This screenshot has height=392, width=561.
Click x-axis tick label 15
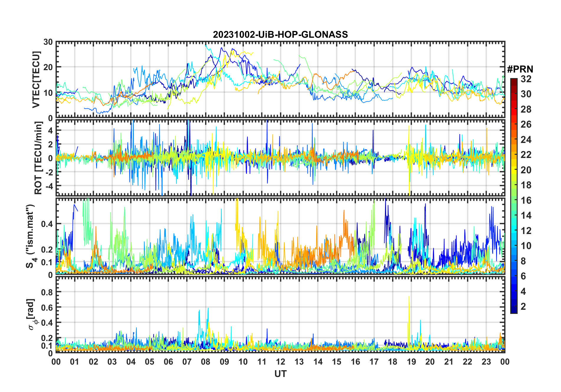[x=337, y=361]
